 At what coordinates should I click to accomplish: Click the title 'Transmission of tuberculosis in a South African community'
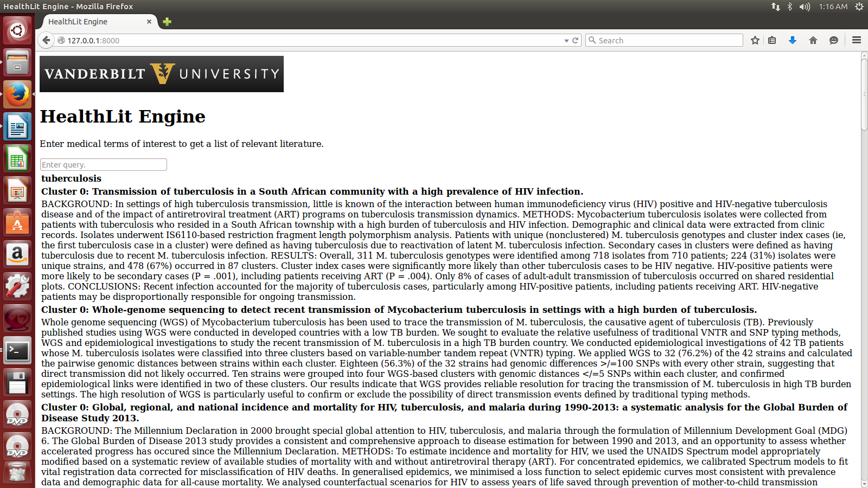[312, 191]
